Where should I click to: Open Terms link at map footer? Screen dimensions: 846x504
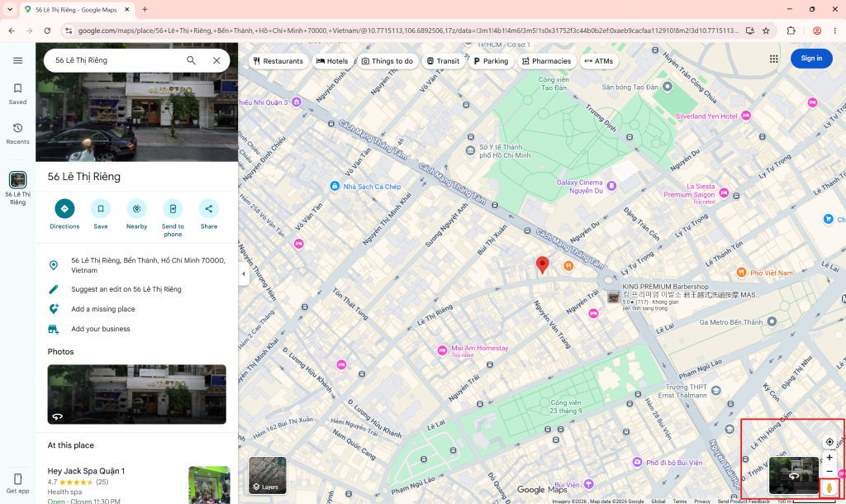(x=680, y=502)
